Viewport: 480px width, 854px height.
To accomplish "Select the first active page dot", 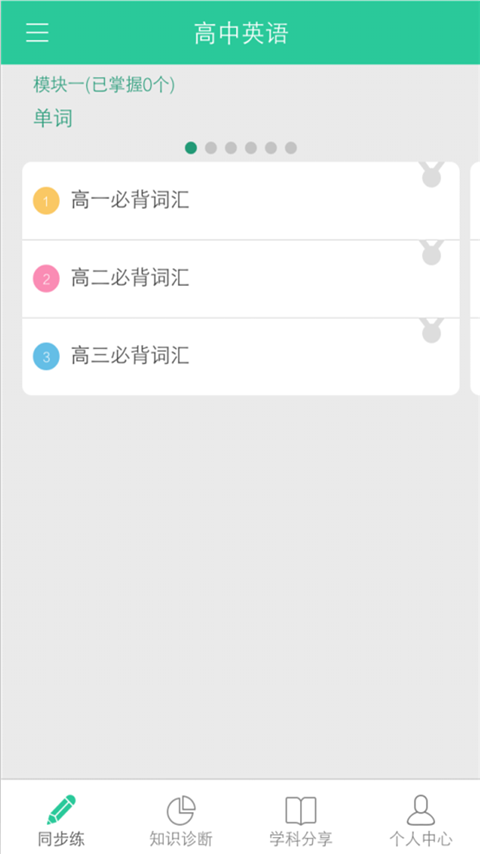I will [191, 148].
